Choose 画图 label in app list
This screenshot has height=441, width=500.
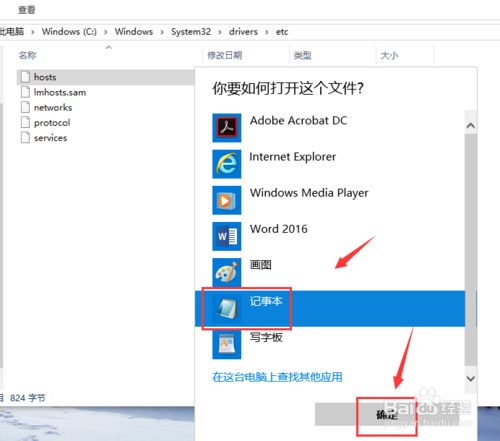click(261, 265)
